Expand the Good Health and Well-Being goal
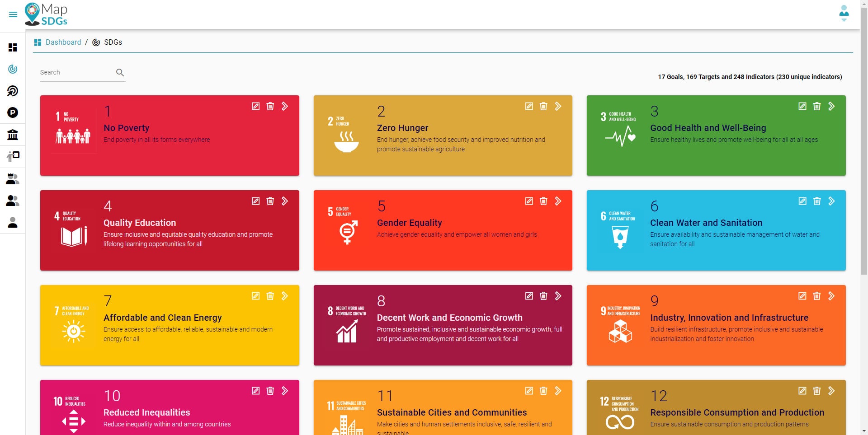 [x=831, y=106]
